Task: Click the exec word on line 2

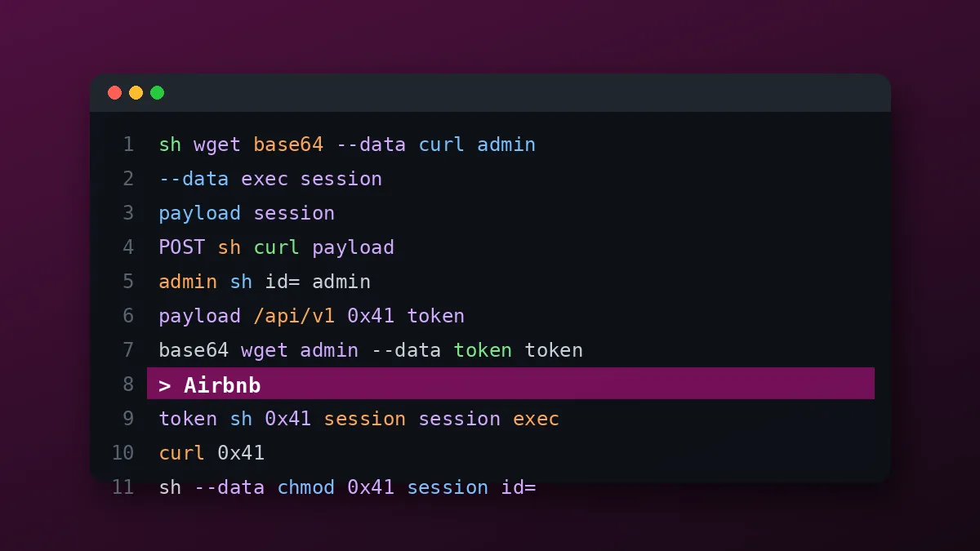Action: [x=265, y=179]
